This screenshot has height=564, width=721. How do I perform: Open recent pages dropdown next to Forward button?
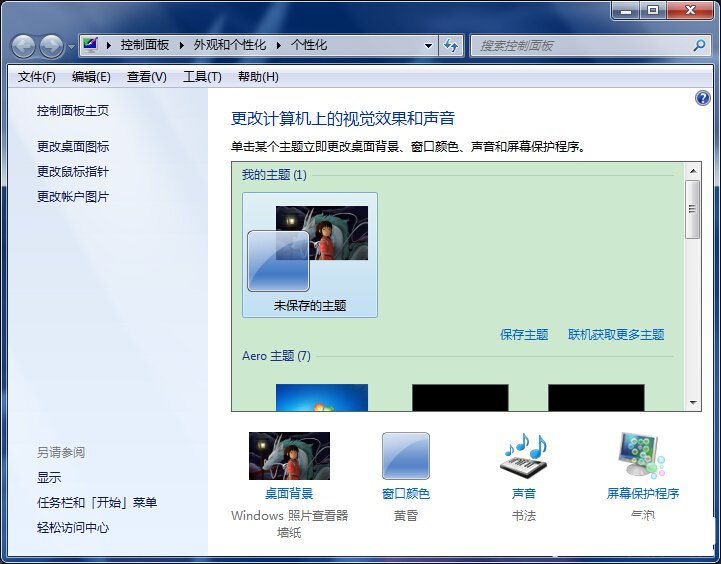click(71, 46)
